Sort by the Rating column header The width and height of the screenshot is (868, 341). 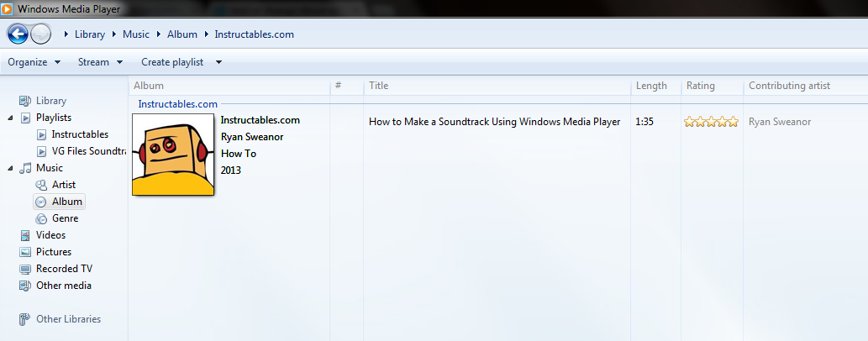pos(713,86)
